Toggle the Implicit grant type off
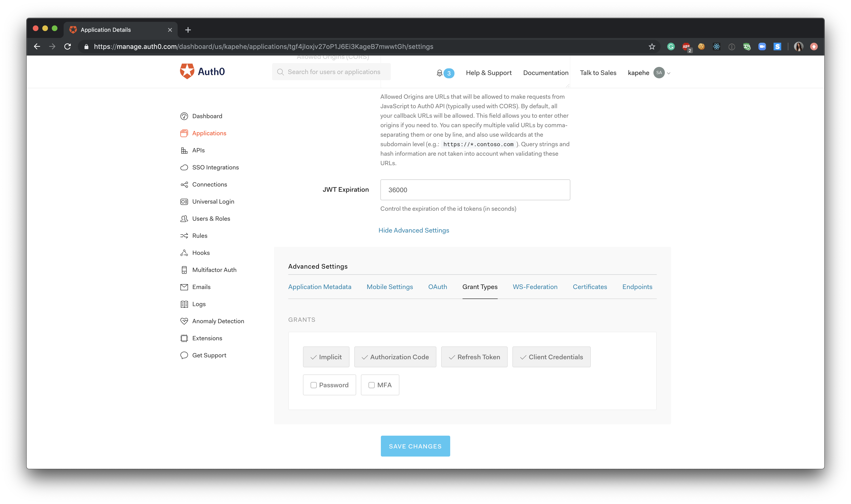This screenshot has height=504, width=851. pos(326,356)
